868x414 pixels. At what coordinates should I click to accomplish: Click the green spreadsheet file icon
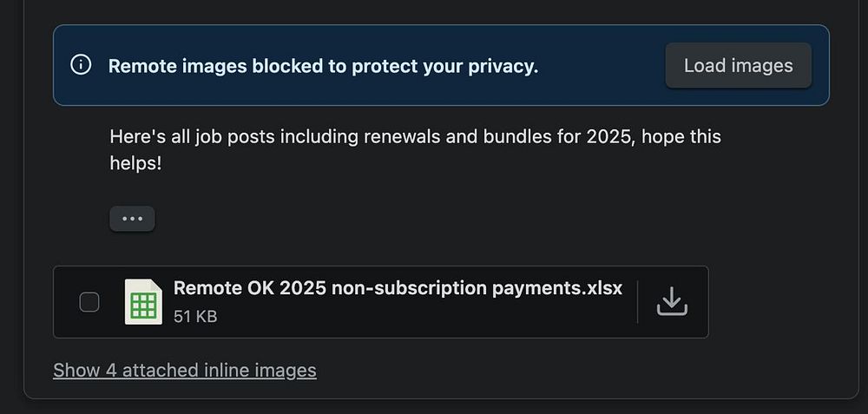click(x=143, y=302)
